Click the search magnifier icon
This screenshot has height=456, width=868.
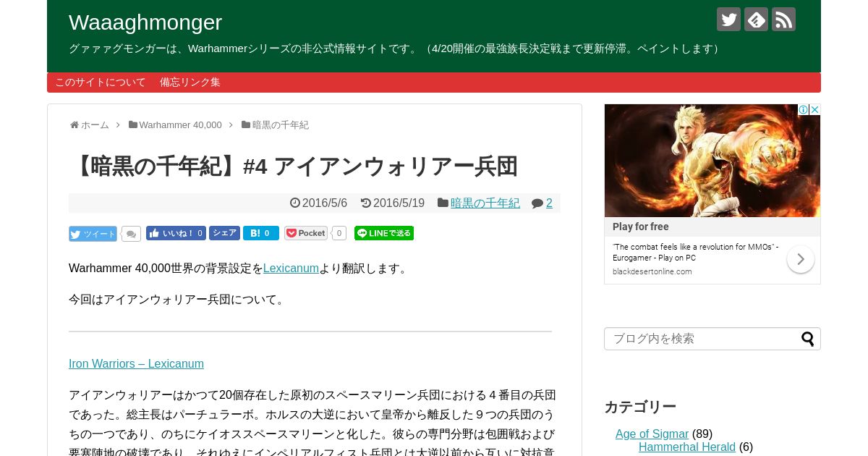808,339
